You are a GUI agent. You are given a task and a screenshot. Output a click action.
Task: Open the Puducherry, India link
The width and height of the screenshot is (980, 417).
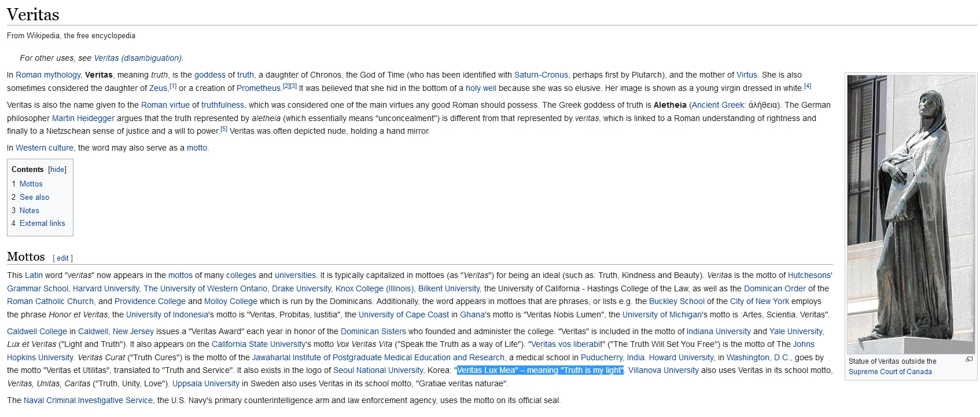[612, 358]
